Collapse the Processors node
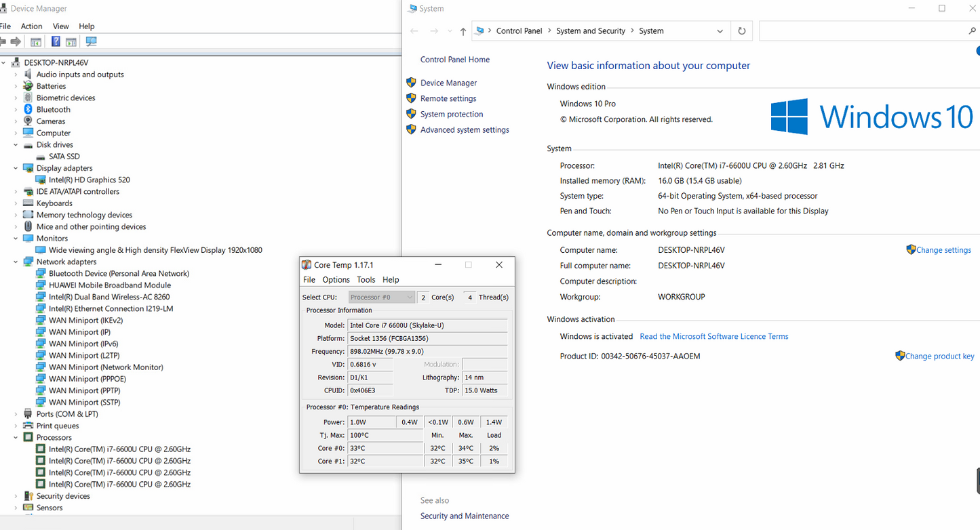 tap(16, 437)
